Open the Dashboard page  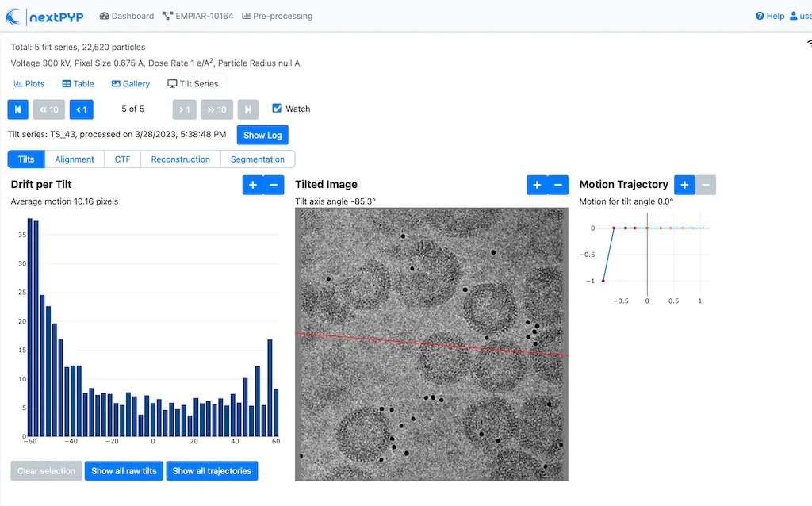click(127, 16)
